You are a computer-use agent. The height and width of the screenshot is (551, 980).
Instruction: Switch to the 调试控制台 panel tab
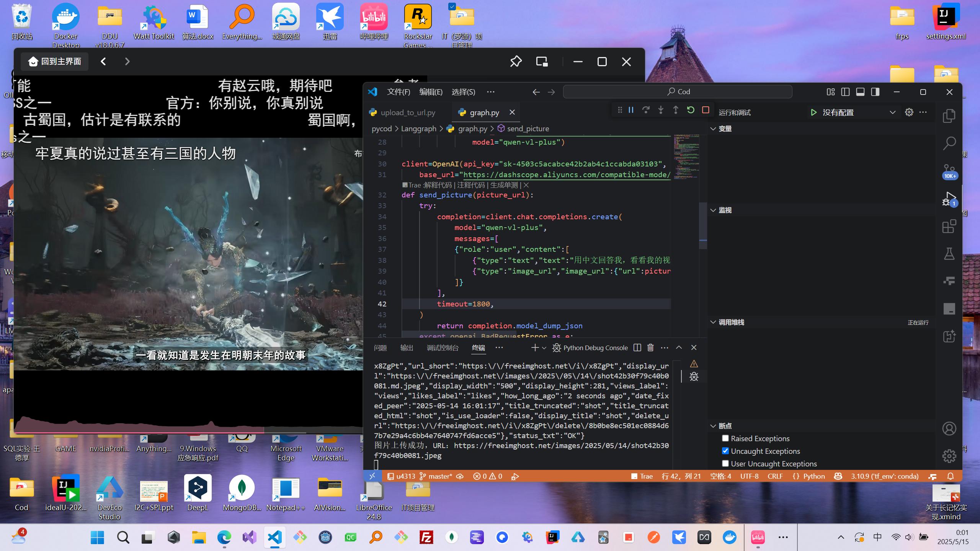(x=443, y=347)
